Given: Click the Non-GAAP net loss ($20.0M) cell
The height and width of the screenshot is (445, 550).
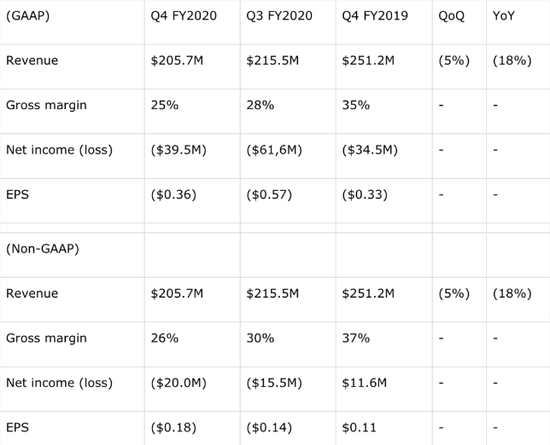Looking at the screenshot, I should pyautogui.click(x=179, y=383).
